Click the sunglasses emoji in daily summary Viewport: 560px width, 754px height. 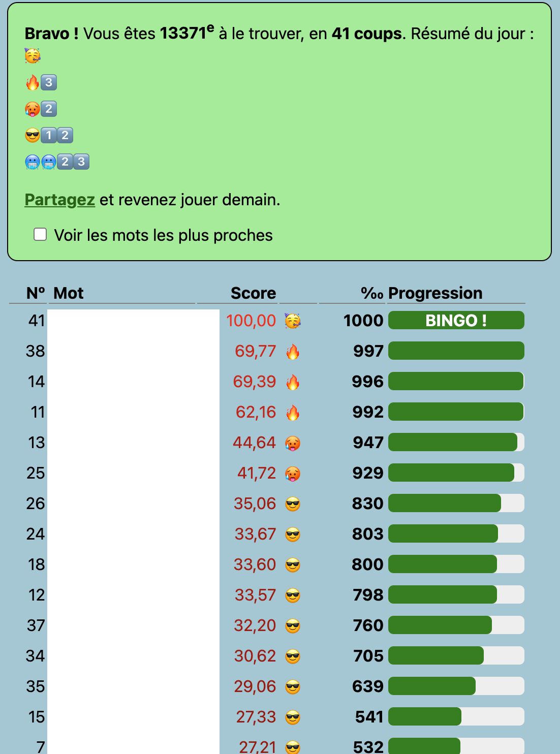[x=33, y=135]
